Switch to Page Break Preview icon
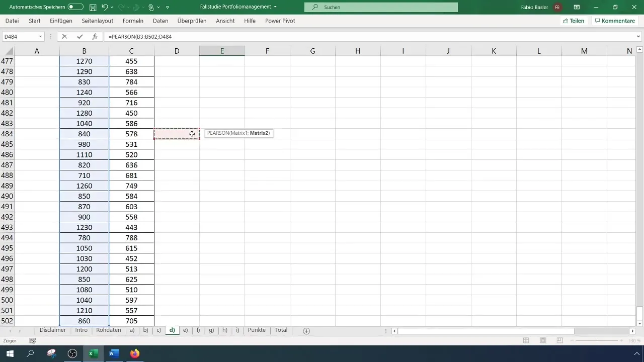 559,340
